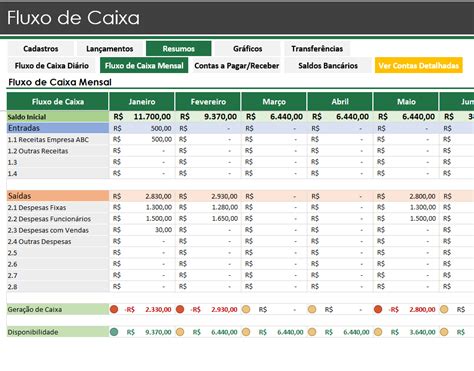This screenshot has width=474, height=371.
Task: Open Fluxo de Caixa Diário
Action: (52, 66)
